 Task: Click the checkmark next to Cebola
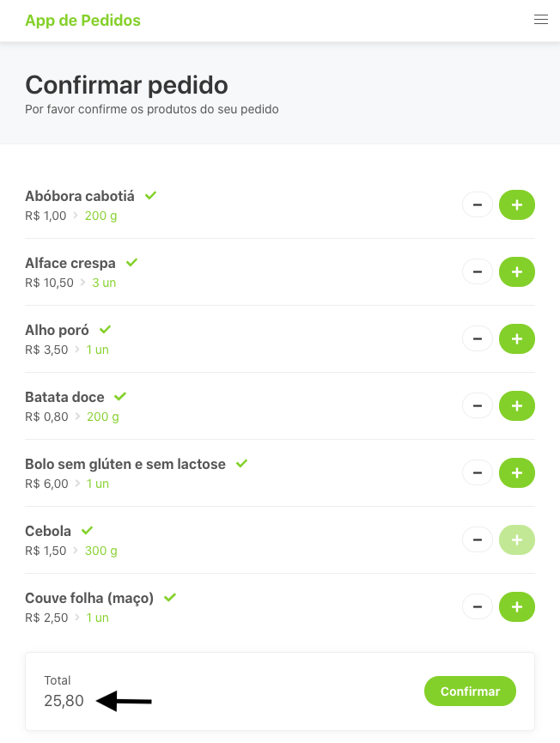tap(87, 531)
